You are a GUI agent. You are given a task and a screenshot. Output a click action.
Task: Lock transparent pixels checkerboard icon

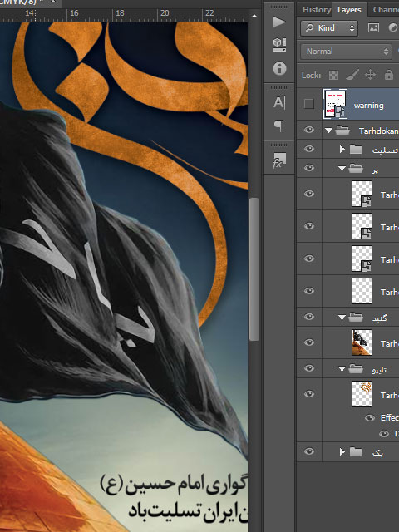(334, 75)
